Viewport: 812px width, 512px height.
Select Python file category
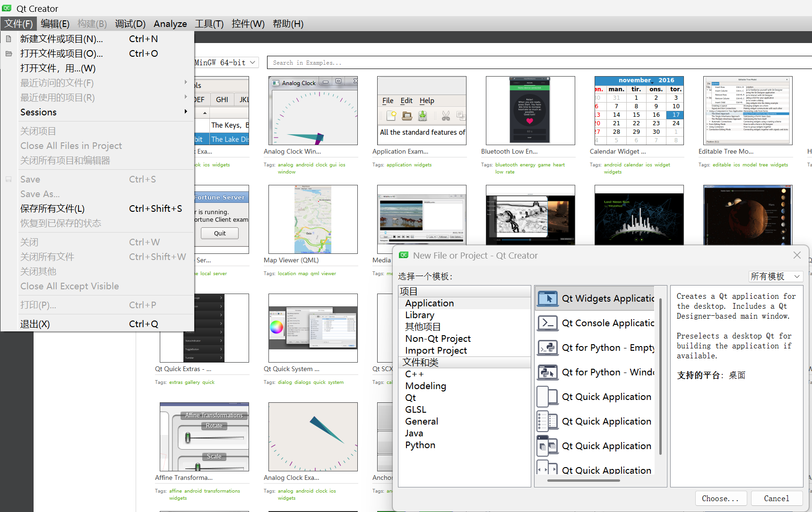465,445
